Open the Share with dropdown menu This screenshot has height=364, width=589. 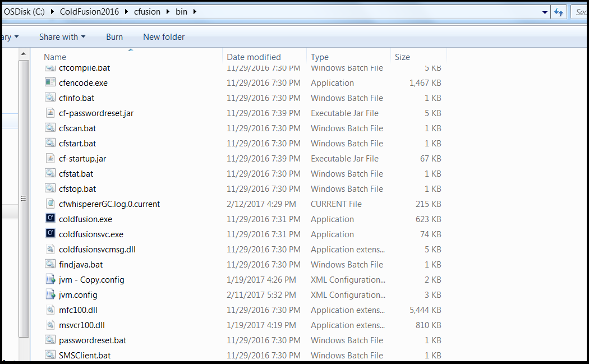[62, 37]
